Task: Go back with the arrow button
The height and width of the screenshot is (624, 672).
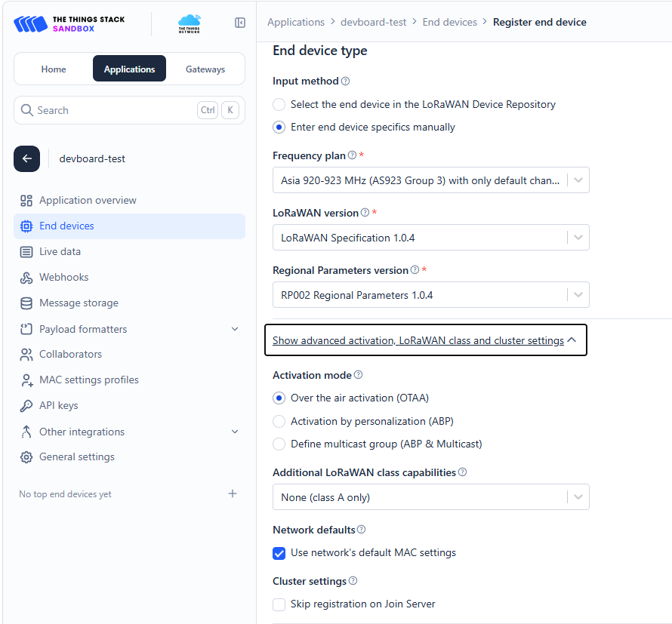Action: 26,159
